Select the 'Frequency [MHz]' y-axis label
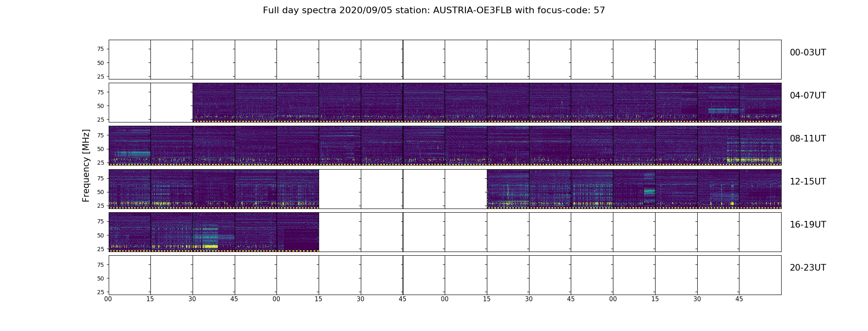The height and width of the screenshot is (331, 868). tap(86, 165)
